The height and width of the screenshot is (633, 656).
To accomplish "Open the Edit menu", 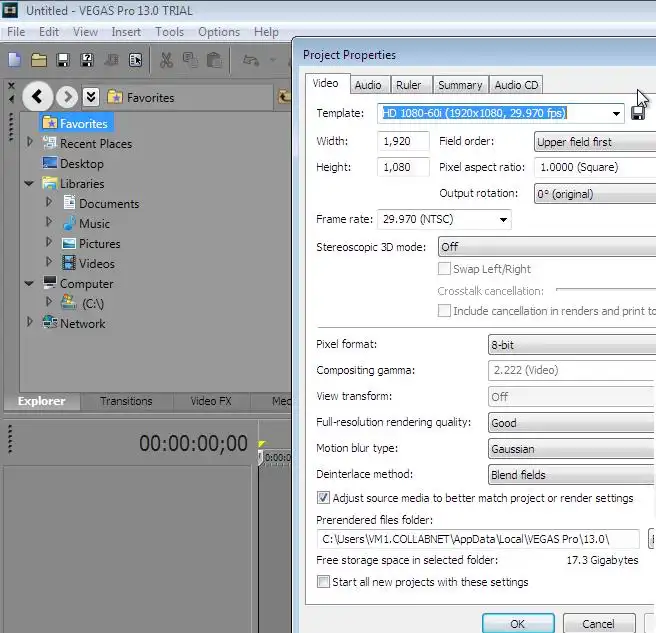I will [x=49, y=32].
